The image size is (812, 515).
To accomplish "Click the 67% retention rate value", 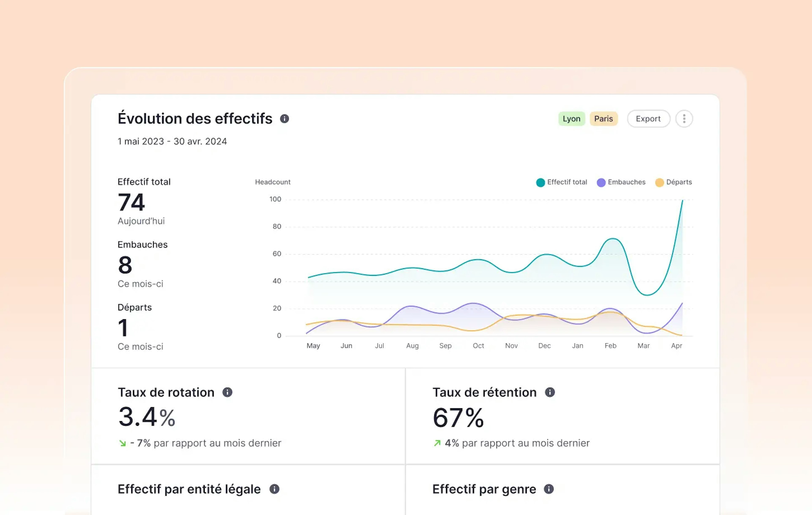I will 458,418.
